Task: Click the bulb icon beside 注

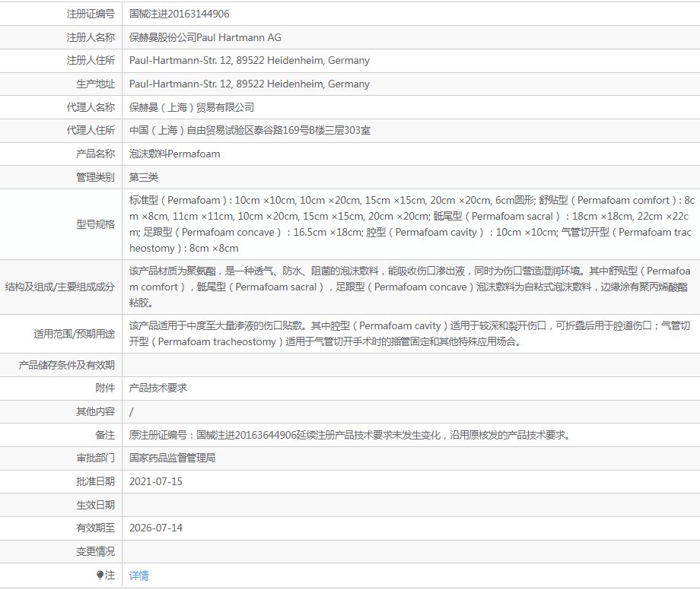Action: (x=100, y=575)
